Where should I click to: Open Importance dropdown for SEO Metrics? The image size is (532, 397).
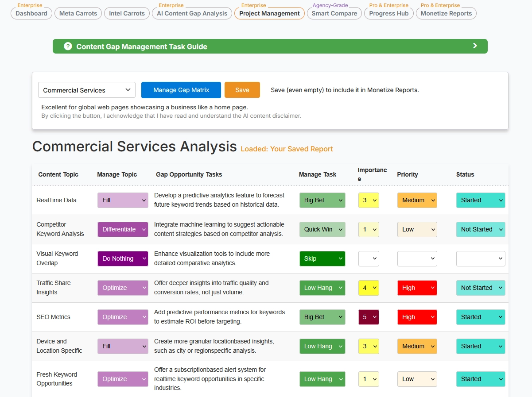(369, 317)
